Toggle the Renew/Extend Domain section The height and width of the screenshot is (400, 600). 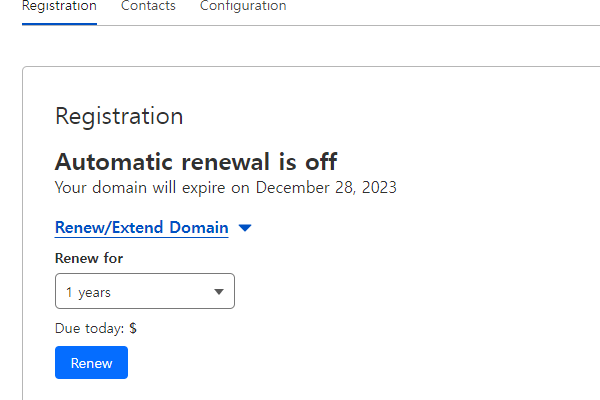click(x=153, y=228)
